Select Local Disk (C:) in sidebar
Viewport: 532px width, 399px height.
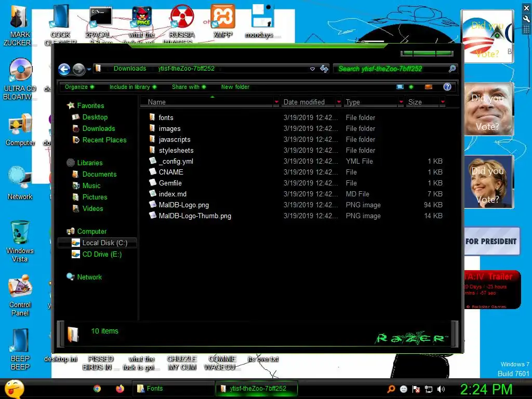pyautogui.click(x=98, y=243)
